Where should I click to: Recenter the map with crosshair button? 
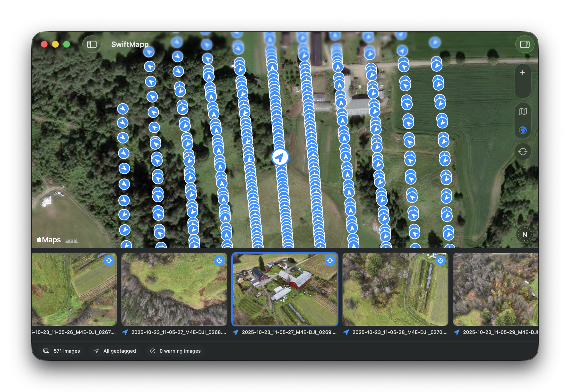[522, 152]
